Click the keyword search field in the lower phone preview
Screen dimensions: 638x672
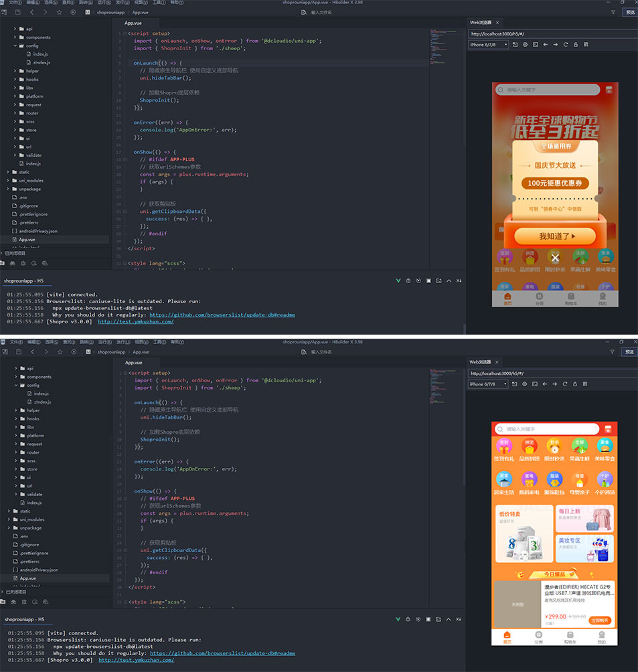548,429
